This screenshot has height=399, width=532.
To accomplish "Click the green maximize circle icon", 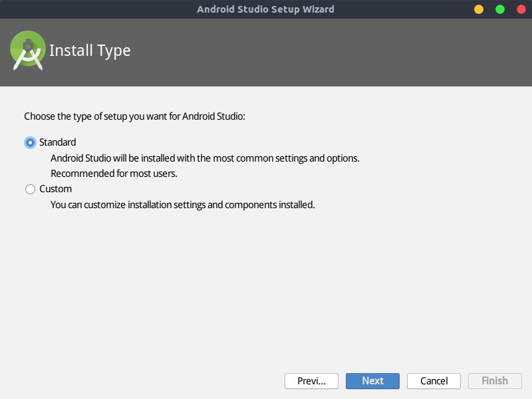I will click(499, 9).
